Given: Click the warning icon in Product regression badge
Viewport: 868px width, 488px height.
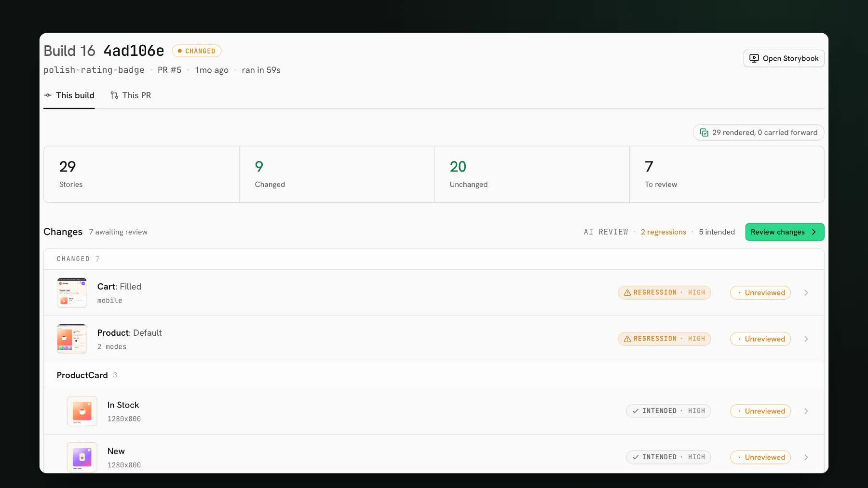Looking at the screenshot, I should click(x=627, y=339).
